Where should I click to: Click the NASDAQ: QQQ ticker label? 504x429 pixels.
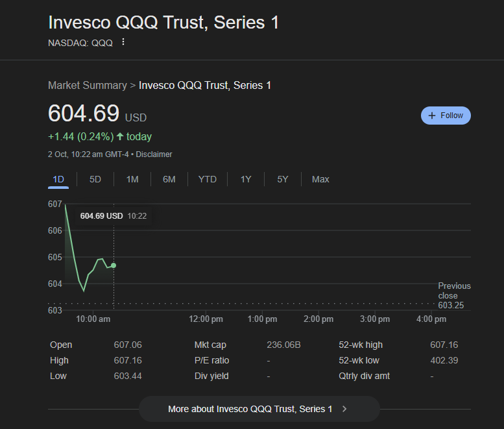click(80, 43)
